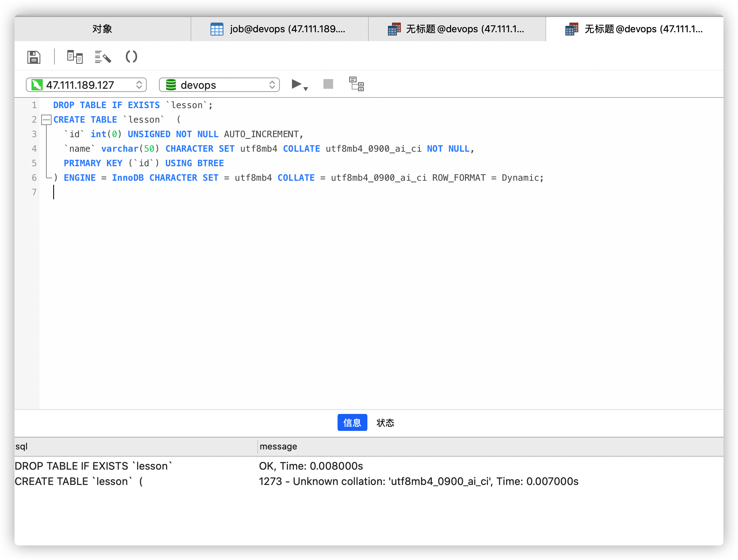This screenshot has width=738, height=560.
Task: Run the query with the play button
Action: (296, 84)
